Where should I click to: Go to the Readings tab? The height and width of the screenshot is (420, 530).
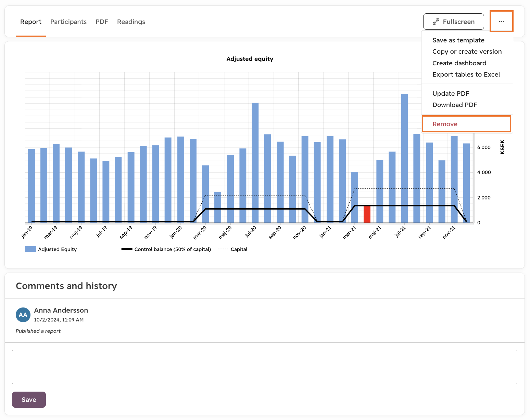click(x=131, y=22)
